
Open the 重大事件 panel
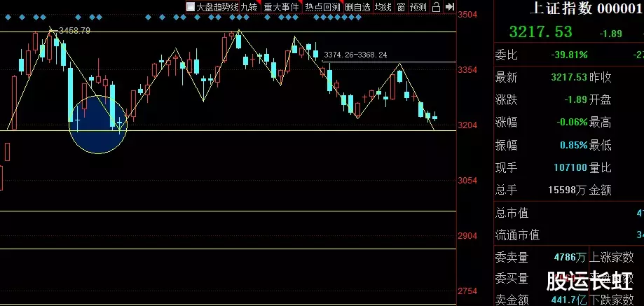click(x=281, y=7)
